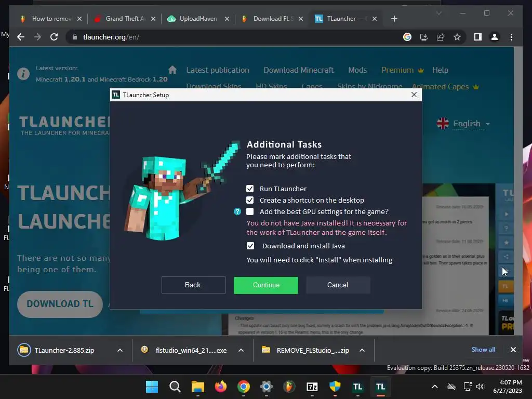This screenshot has height=399, width=532.
Task: Open the TLauncher-2.885.zip download
Action: [x=64, y=350]
